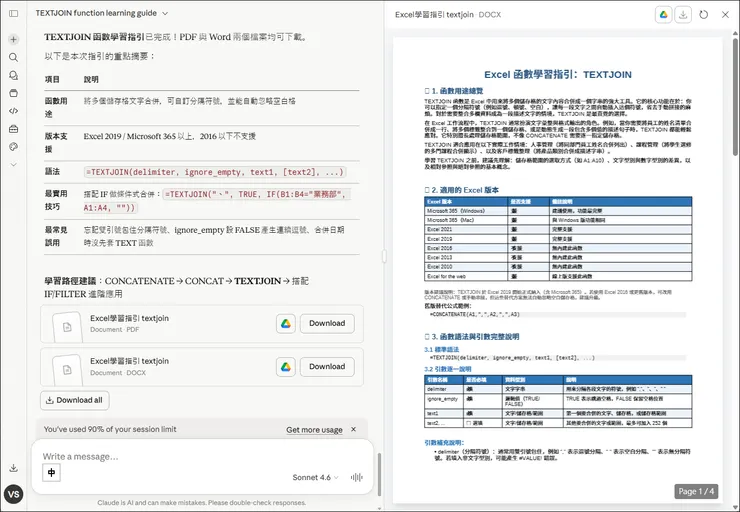Click the briefcase icon in sidebar
Image resolution: width=740 pixels, height=512 pixels.
14,129
